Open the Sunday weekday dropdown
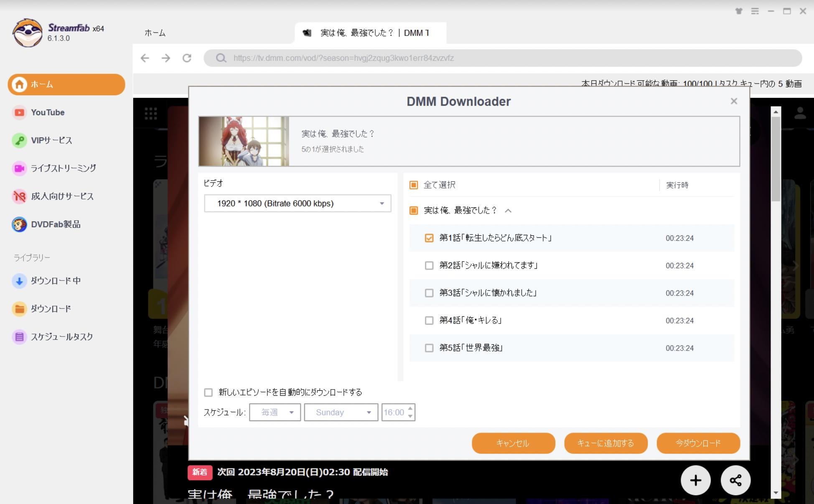 341,412
